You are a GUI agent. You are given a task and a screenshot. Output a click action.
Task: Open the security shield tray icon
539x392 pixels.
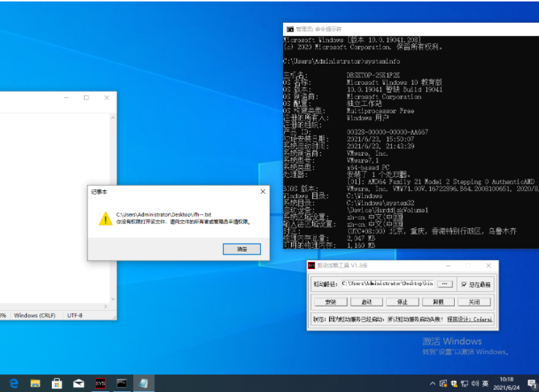pyautogui.click(x=454, y=383)
